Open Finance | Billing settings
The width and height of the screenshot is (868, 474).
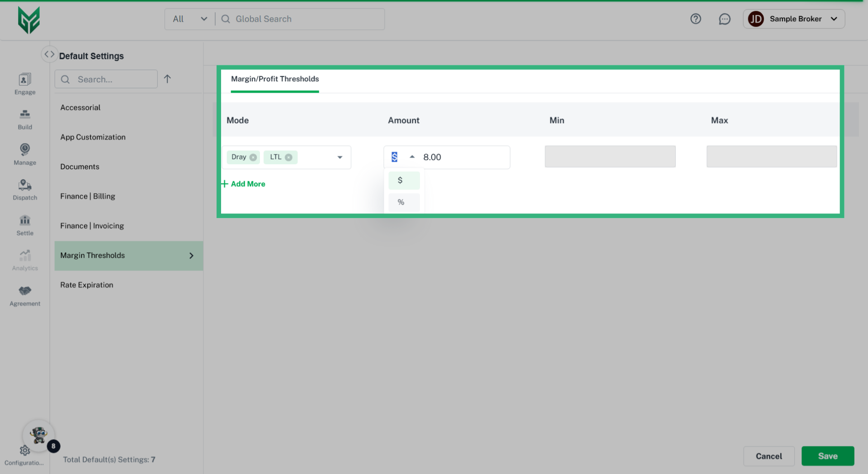click(x=88, y=196)
